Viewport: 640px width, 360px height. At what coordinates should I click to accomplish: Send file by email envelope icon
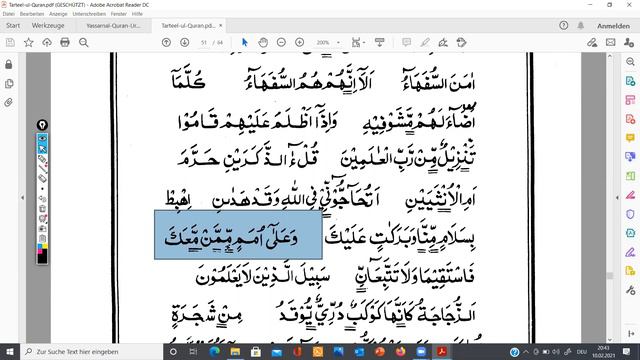click(x=611, y=42)
